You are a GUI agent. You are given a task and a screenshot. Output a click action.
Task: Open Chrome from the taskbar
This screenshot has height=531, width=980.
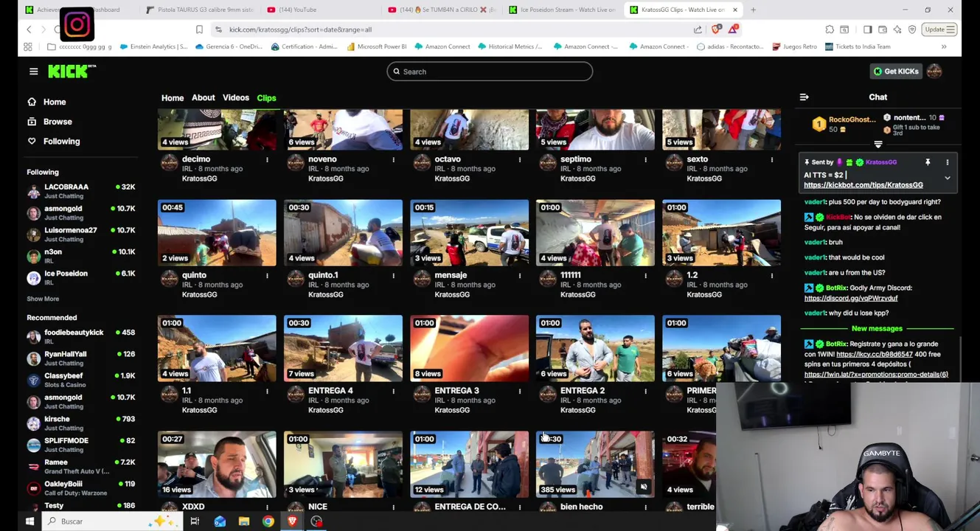(x=268, y=521)
